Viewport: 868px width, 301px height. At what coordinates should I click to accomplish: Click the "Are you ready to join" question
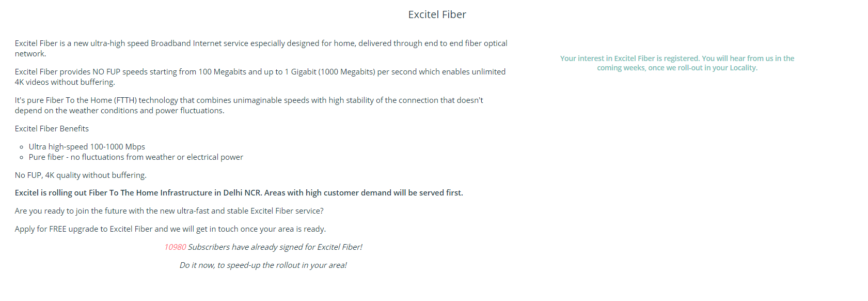point(169,211)
